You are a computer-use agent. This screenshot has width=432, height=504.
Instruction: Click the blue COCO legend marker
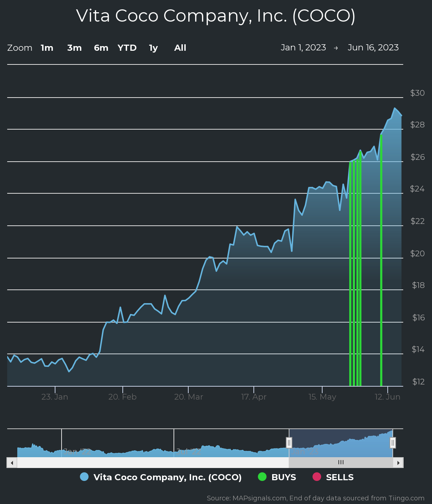coord(84,477)
